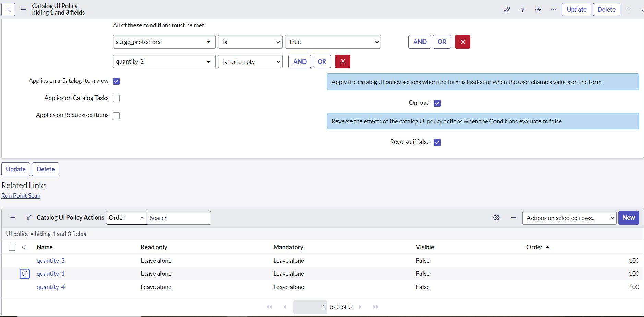The image size is (644, 317).
Task: Add AND condition to quantity_2 row
Action: pyautogui.click(x=300, y=61)
